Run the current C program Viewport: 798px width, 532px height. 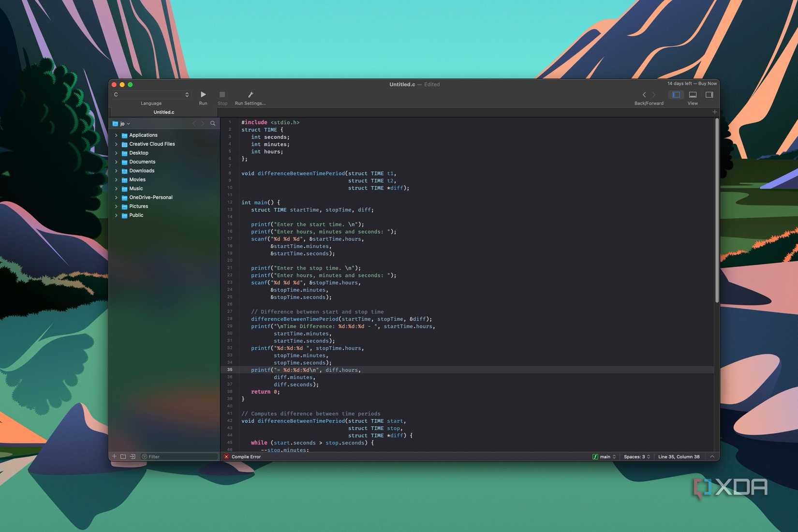[203, 95]
